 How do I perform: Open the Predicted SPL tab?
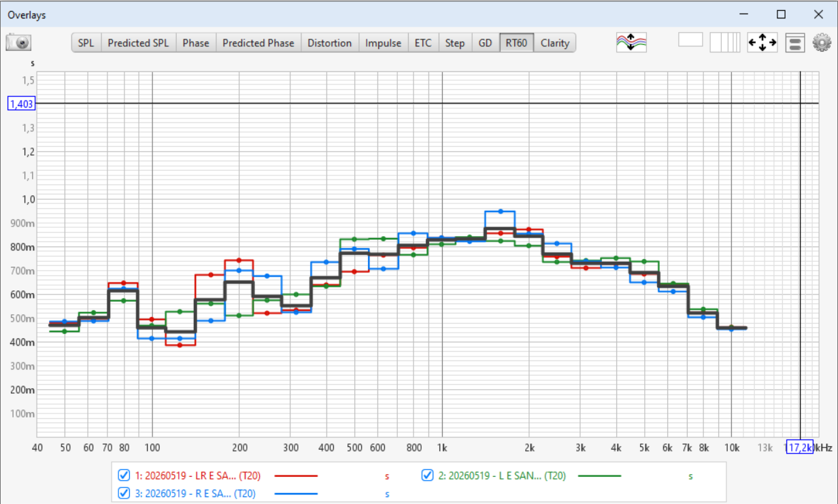click(138, 43)
